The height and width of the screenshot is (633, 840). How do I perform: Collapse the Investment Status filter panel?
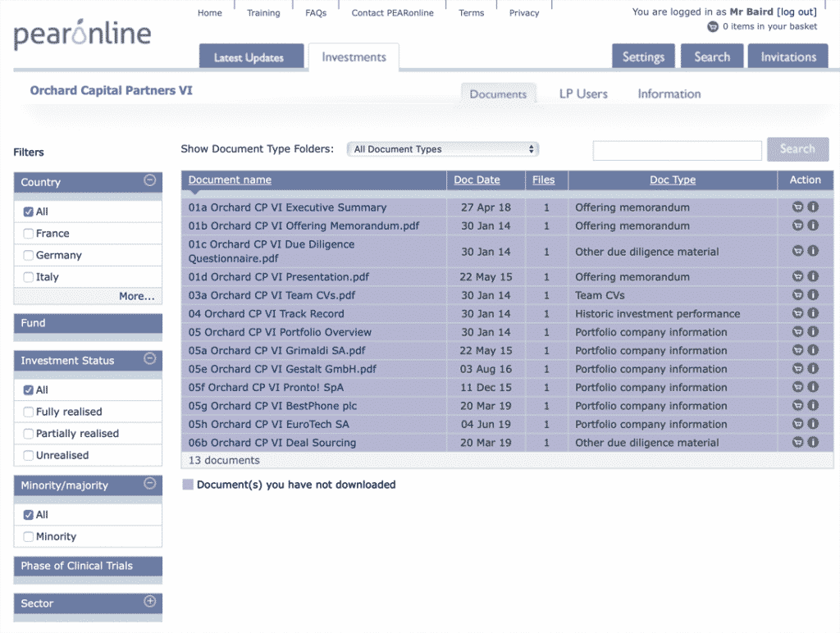tap(150, 359)
